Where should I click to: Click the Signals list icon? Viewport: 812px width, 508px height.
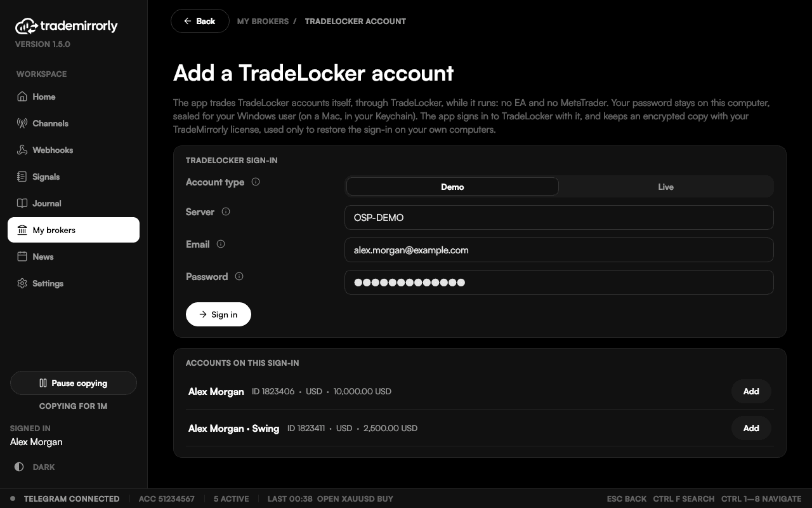[x=22, y=177]
